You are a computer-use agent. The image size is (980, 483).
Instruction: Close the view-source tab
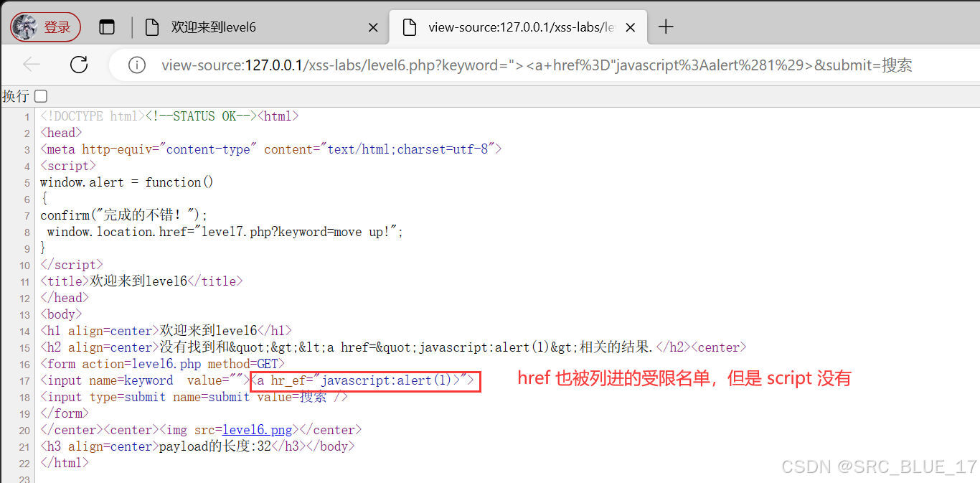click(x=630, y=27)
